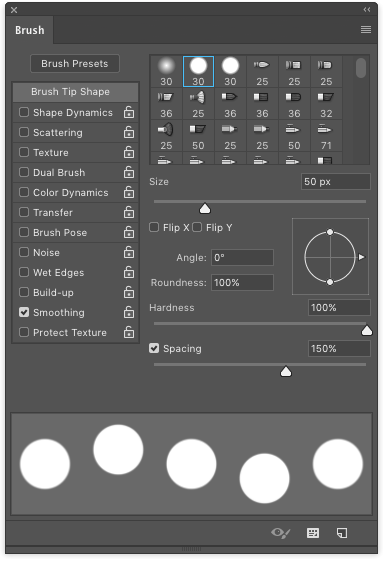
Task: Select the Brush Tip Shape section
Action: [x=76, y=92]
